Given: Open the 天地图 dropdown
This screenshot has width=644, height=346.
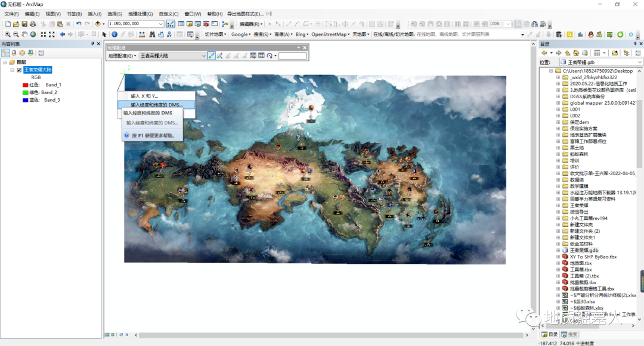Looking at the screenshot, I should [361, 35].
